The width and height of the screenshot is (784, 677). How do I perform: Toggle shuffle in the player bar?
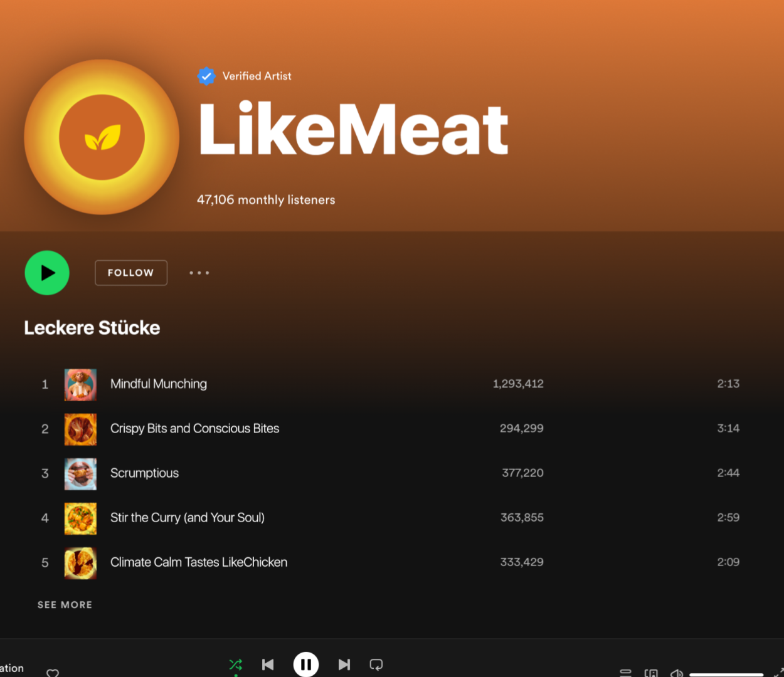pos(236,664)
